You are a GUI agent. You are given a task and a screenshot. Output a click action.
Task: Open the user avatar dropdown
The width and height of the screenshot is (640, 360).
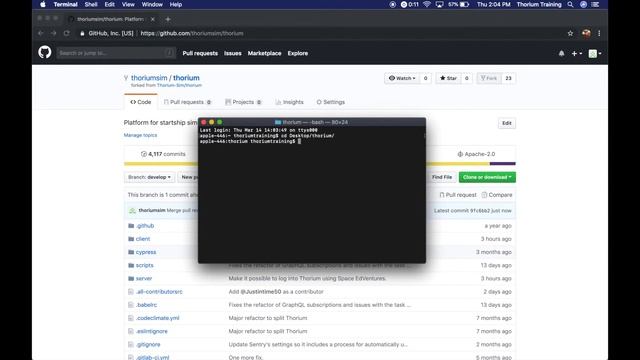[x=595, y=53]
